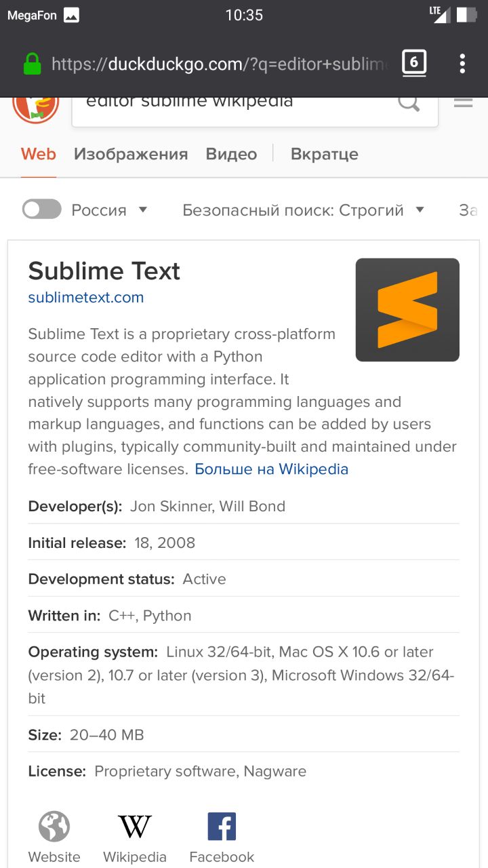The width and height of the screenshot is (488, 868).
Task: Follow the Больше на Wikipedia link
Action: 271,469
